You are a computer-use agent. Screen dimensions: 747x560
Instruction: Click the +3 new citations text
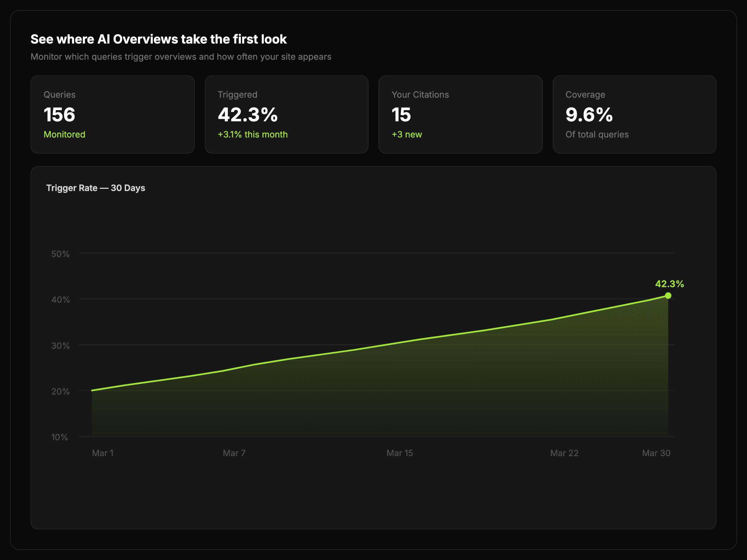pyautogui.click(x=406, y=134)
